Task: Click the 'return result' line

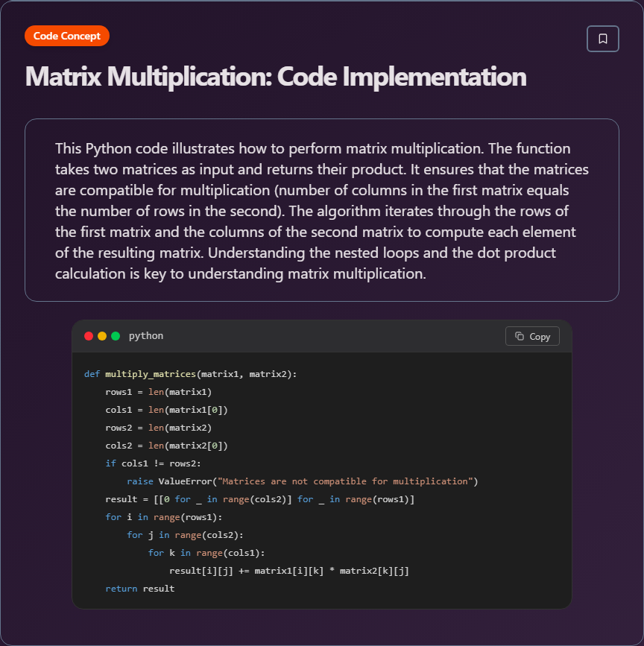Action: tap(140, 589)
